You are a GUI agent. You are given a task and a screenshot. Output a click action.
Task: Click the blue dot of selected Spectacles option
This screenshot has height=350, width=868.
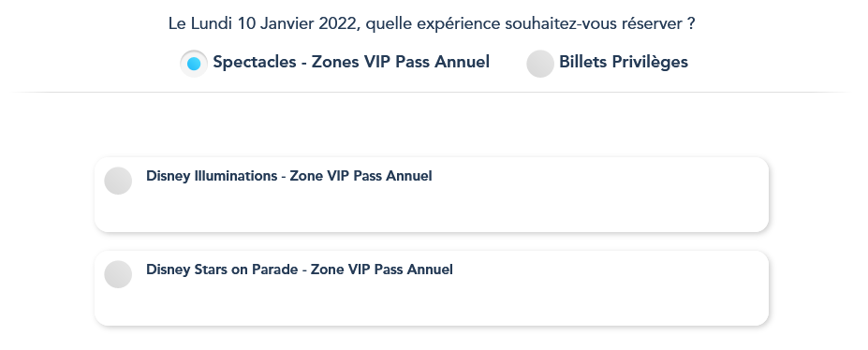(194, 65)
